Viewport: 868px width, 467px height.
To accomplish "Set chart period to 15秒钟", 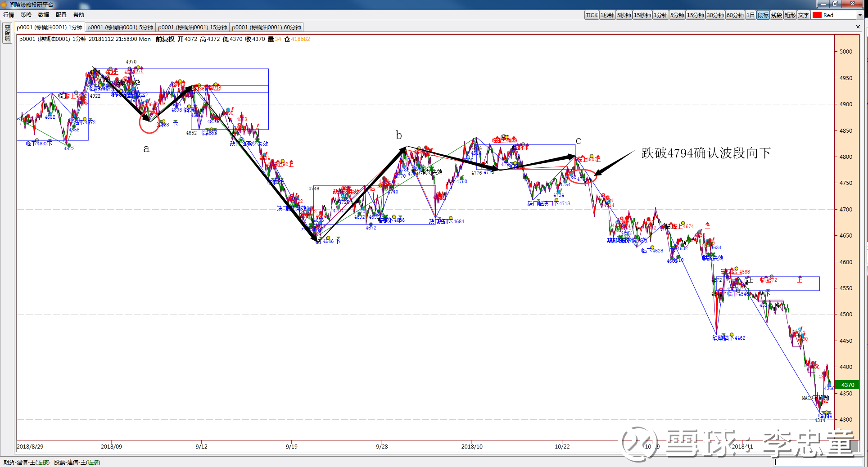I will (642, 15).
